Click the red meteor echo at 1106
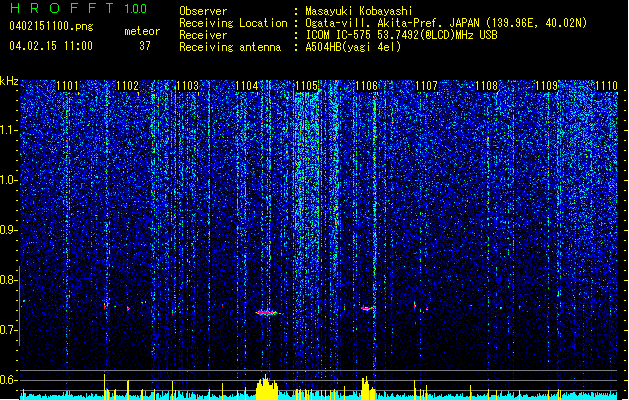Screen dimensions: 629x400 pyautogui.click(x=366, y=309)
